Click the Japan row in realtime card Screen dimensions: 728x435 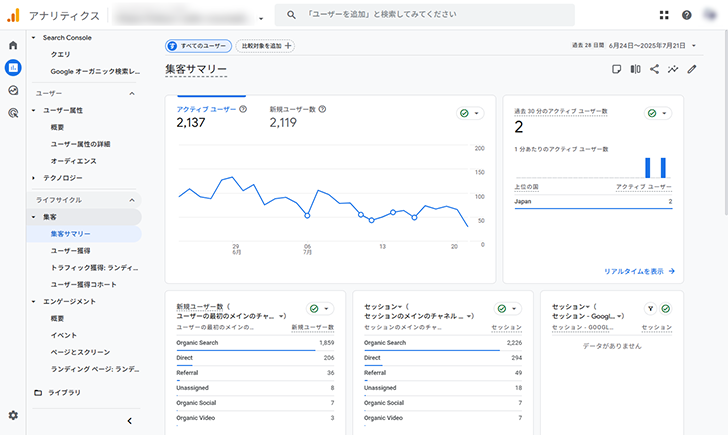click(593, 201)
